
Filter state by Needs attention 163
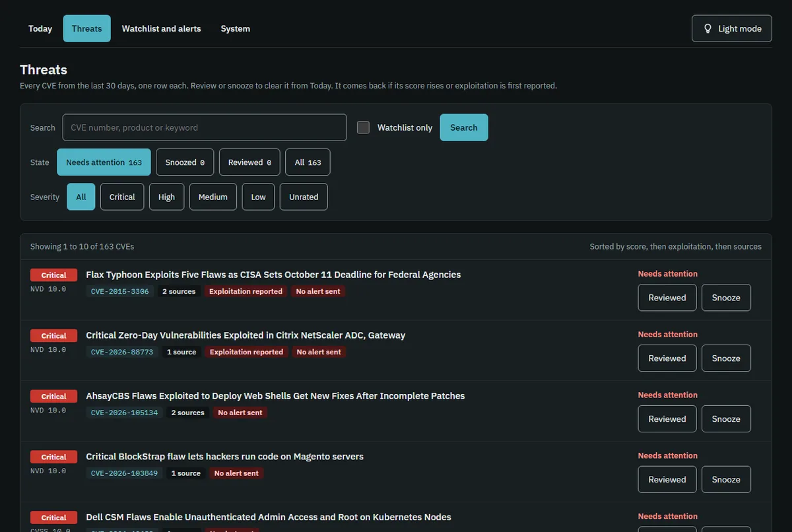coord(104,162)
